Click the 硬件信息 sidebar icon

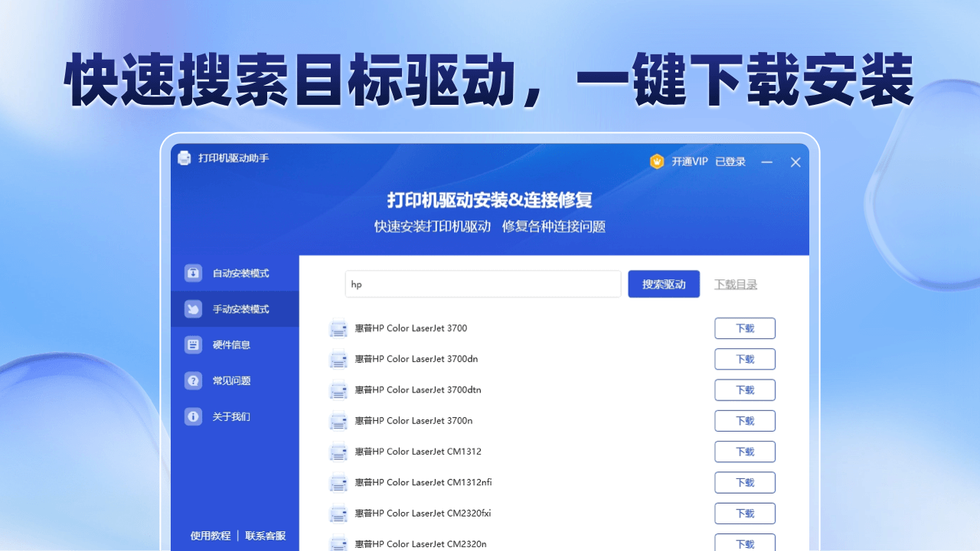[x=192, y=344]
